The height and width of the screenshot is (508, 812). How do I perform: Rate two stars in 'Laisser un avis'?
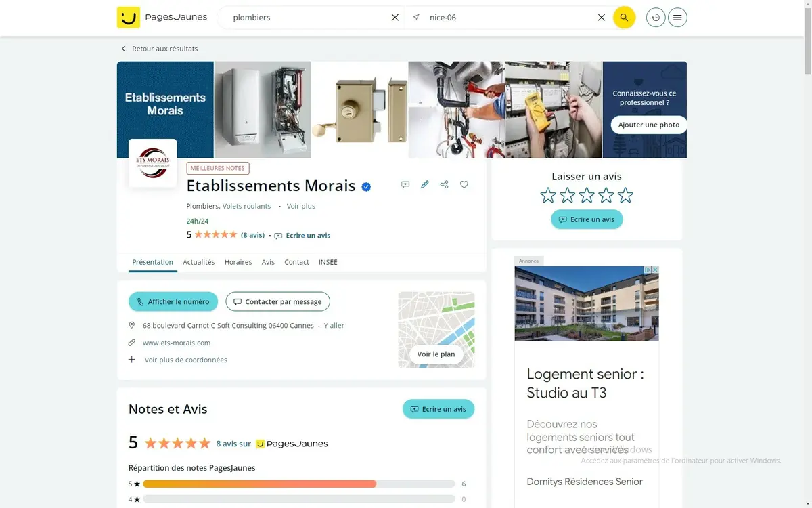tap(568, 196)
